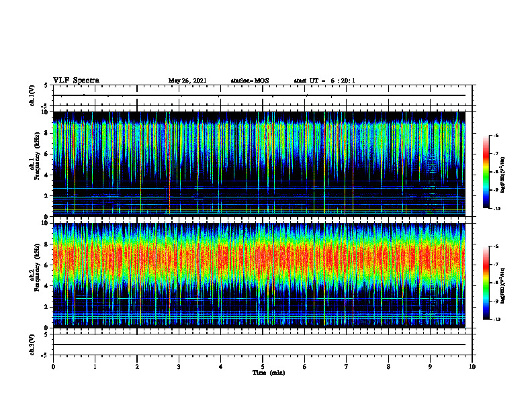Click time axis tick label "0"
The width and height of the screenshot is (532, 411).
coord(53,366)
